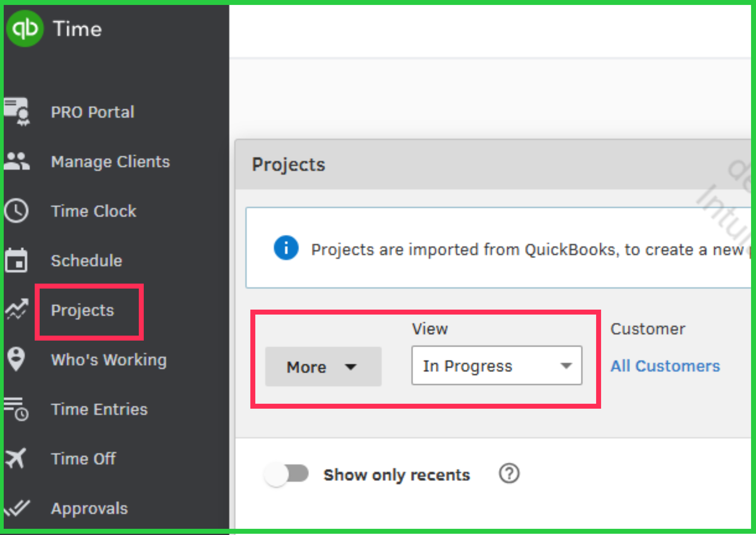Click the help question mark icon
This screenshot has width=756, height=535.
[x=509, y=474]
